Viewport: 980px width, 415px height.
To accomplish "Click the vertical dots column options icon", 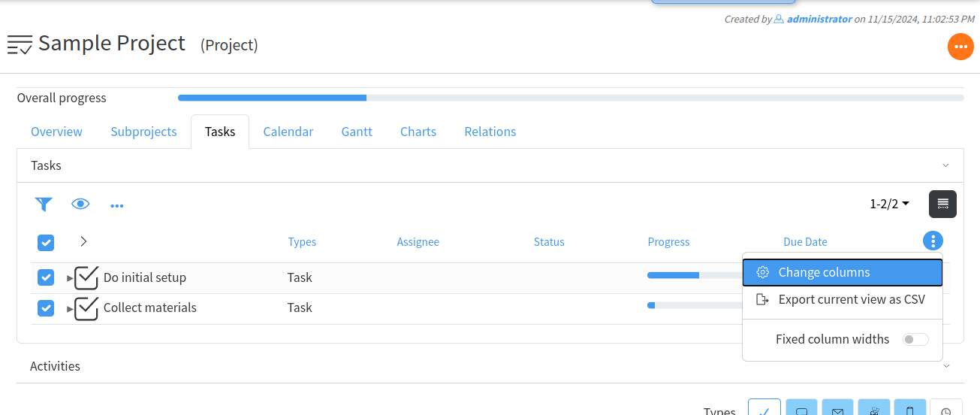I will coord(933,241).
